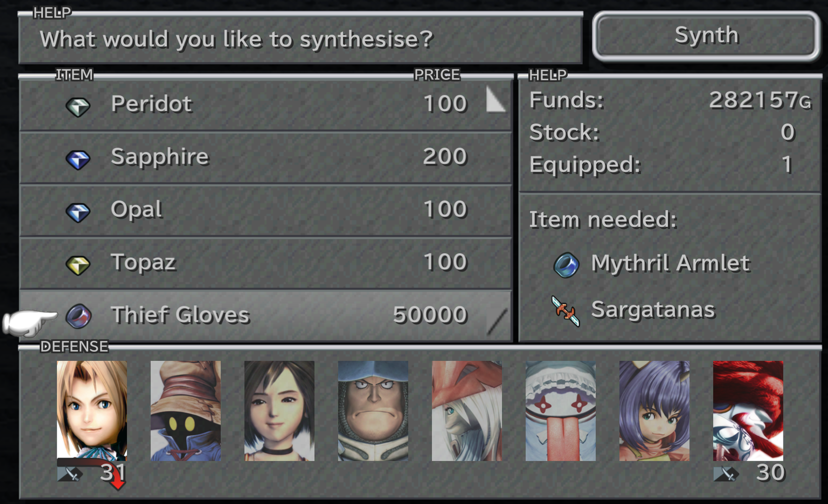Select Steiner's armored knight portrait
The image size is (828, 504).
point(373,411)
